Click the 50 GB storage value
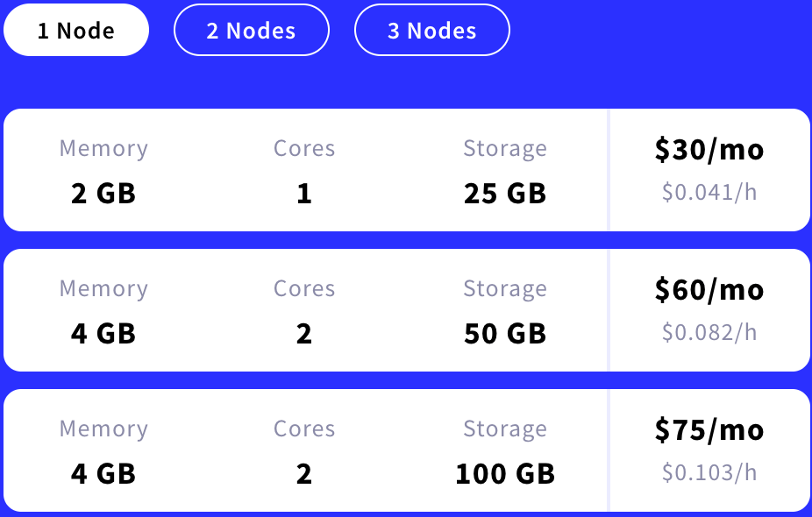 (505, 333)
